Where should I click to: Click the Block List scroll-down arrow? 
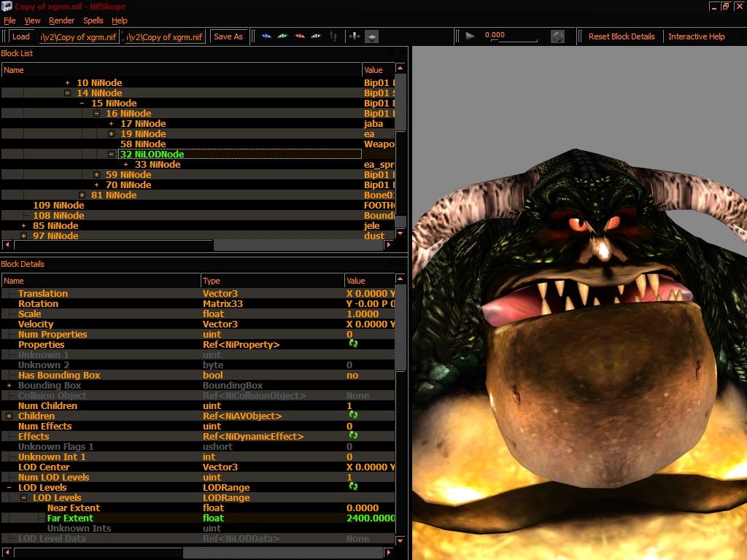click(400, 234)
